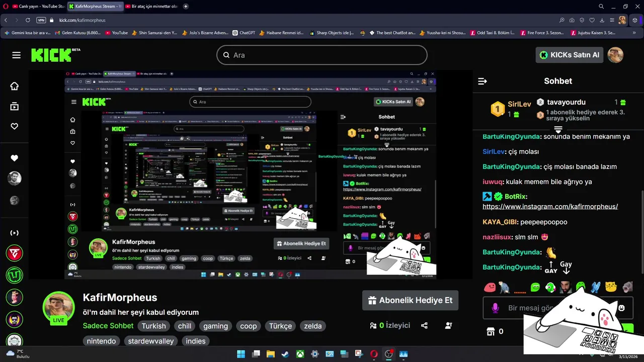This screenshot has width=644, height=362.
Task: Click the kick.com/kafirmorpheus address bar
Action: pos(82,20)
